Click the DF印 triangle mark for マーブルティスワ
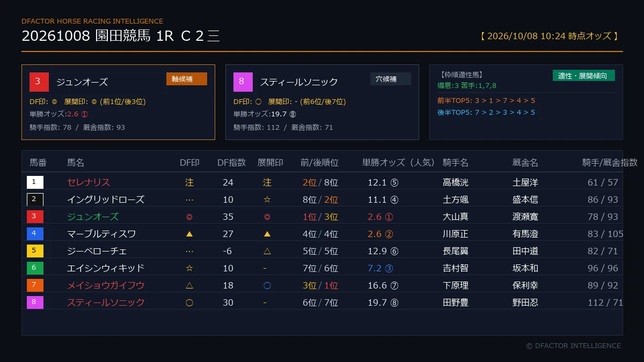 [189, 234]
